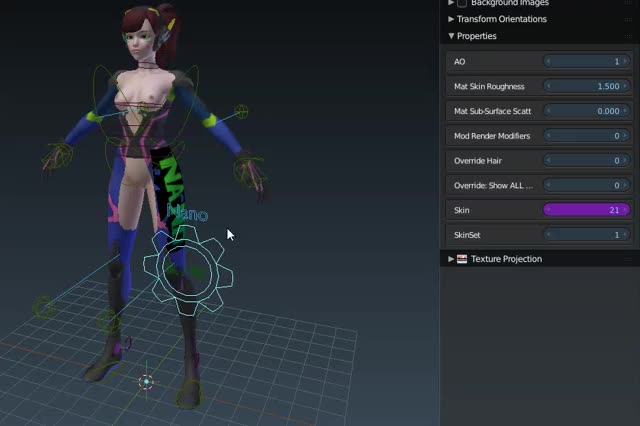The width and height of the screenshot is (640, 426).
Task: Decrease Override Hair with left arrow
Action: pos(548,161)
